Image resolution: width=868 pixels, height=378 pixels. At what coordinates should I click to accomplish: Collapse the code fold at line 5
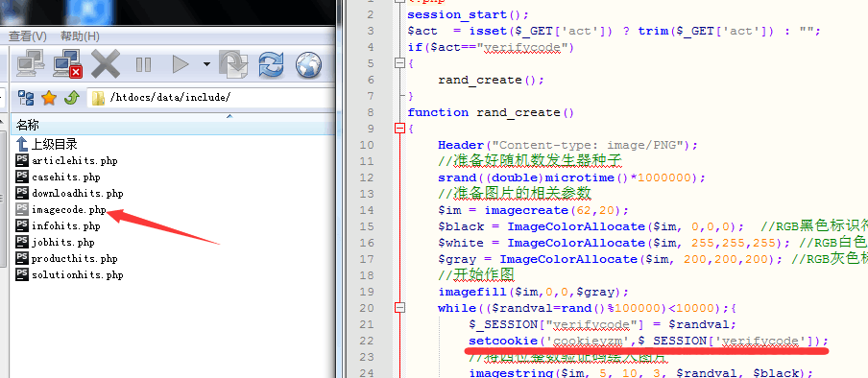[399, 63]
